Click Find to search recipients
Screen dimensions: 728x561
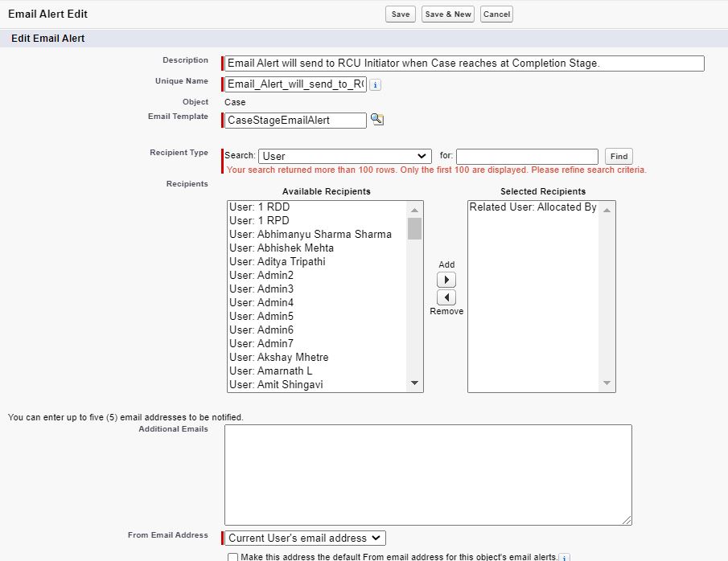pos(619,156)
